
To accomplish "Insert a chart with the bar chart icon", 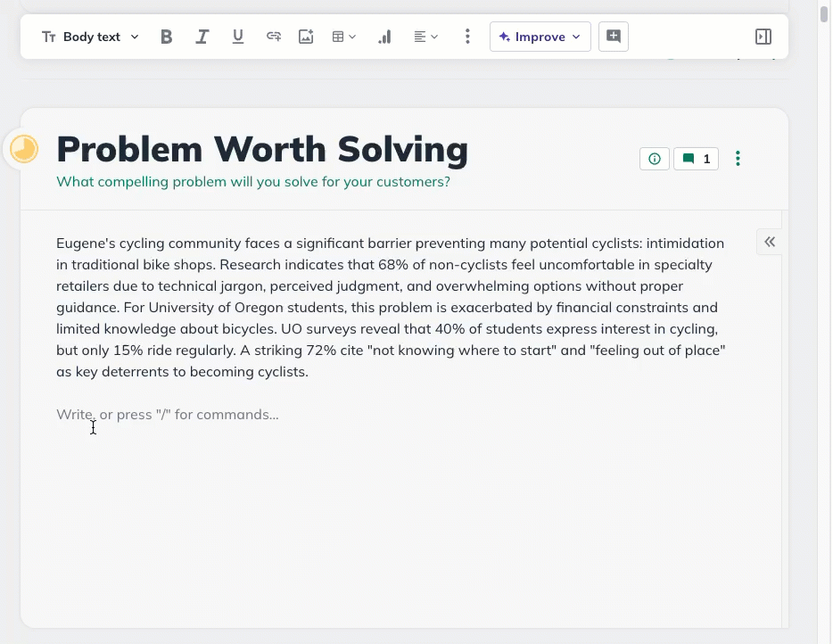I will 384,37.
